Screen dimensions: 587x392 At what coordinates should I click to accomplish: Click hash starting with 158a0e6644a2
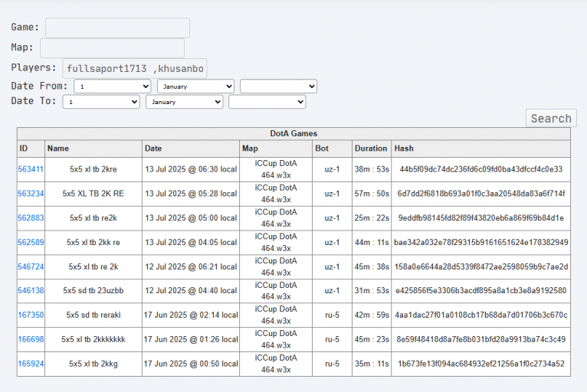tap(481, 266)
